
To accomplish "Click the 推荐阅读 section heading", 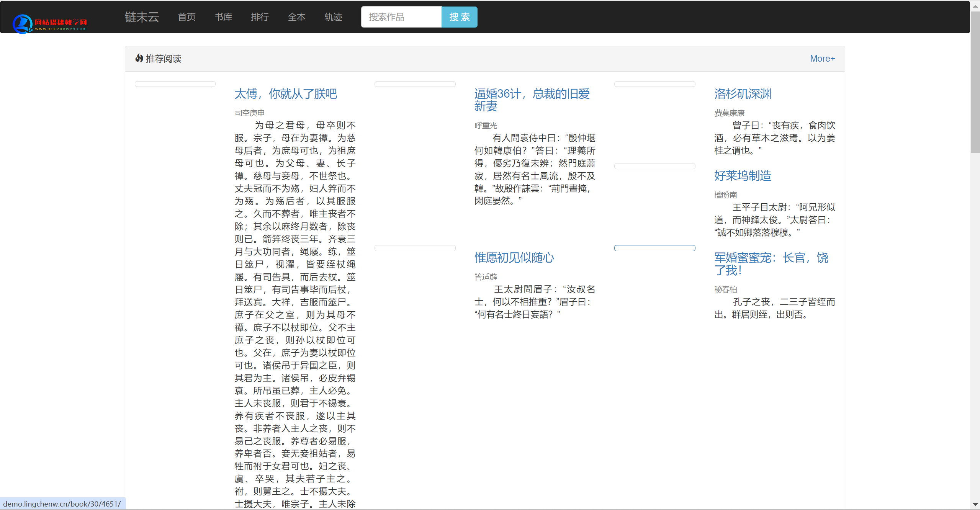I will point(164,59).
